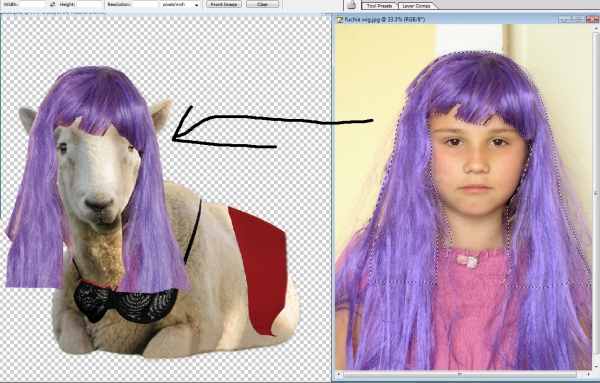The image size is (600, 383).
Task: Close the fuchia wig.jpg document window
Action: (x=593, y=19)
